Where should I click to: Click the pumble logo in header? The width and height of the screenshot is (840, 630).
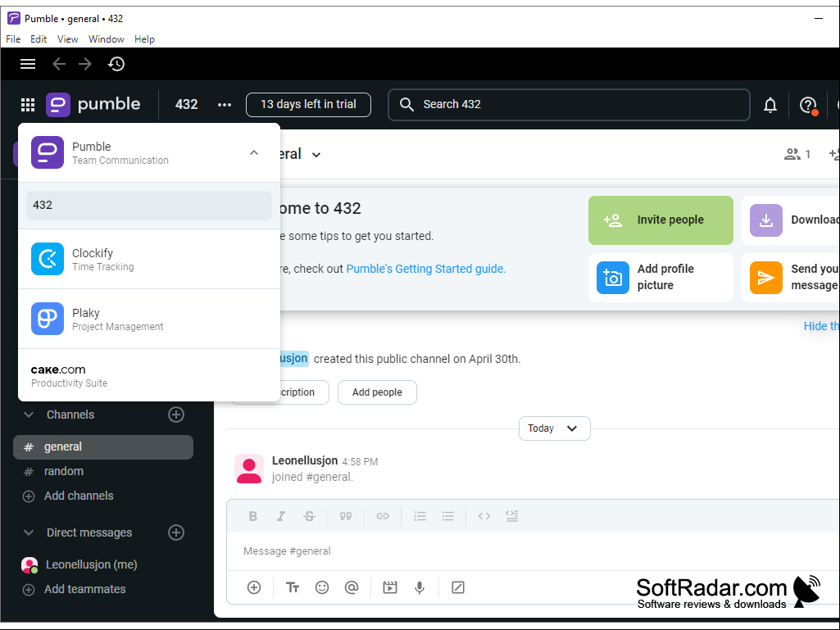(93, 105)
